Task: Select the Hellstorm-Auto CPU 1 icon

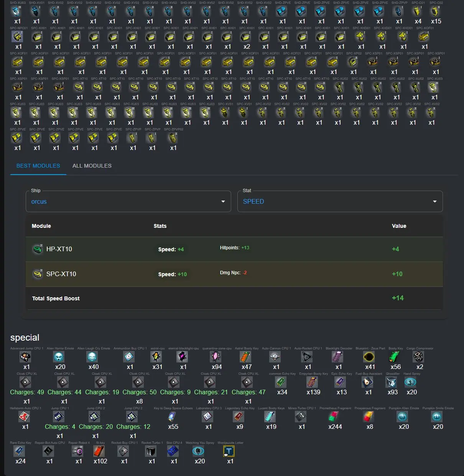Action: pos(25,417)
